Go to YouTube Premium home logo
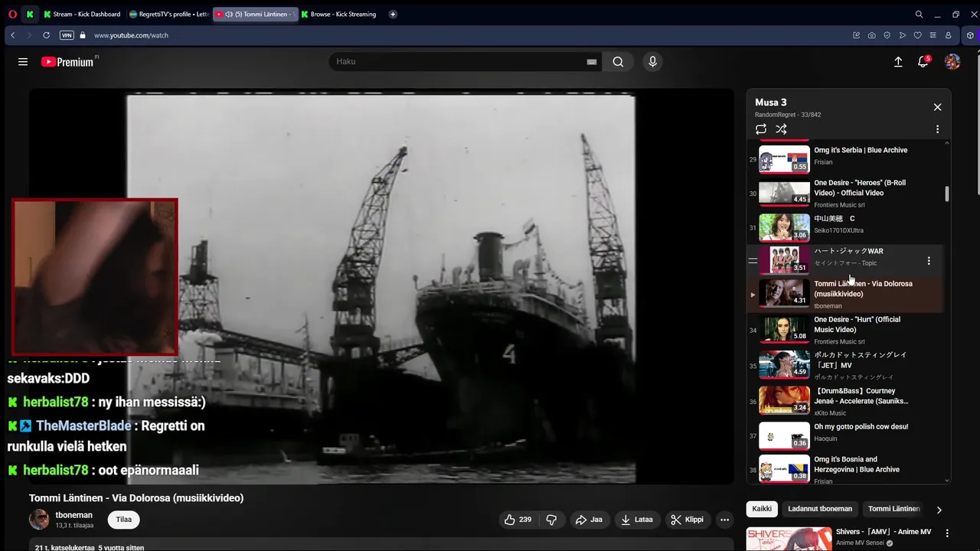 point(67,62)
